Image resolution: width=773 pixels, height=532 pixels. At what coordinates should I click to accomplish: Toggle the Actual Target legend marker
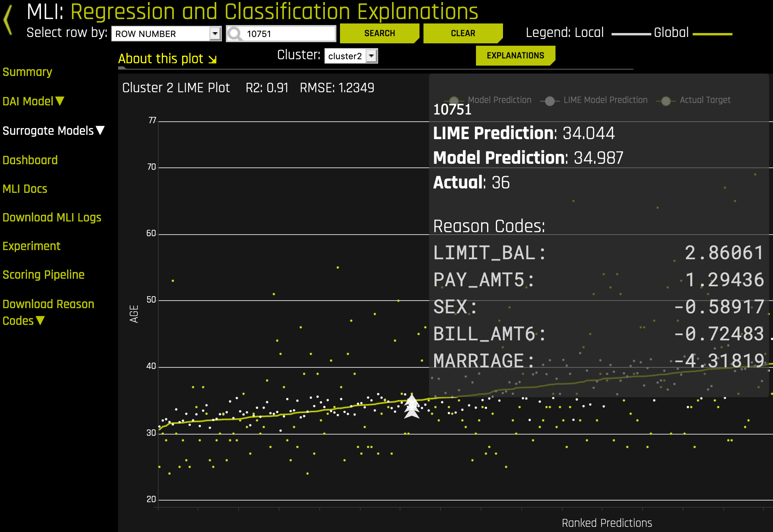[x=666, y=101]
